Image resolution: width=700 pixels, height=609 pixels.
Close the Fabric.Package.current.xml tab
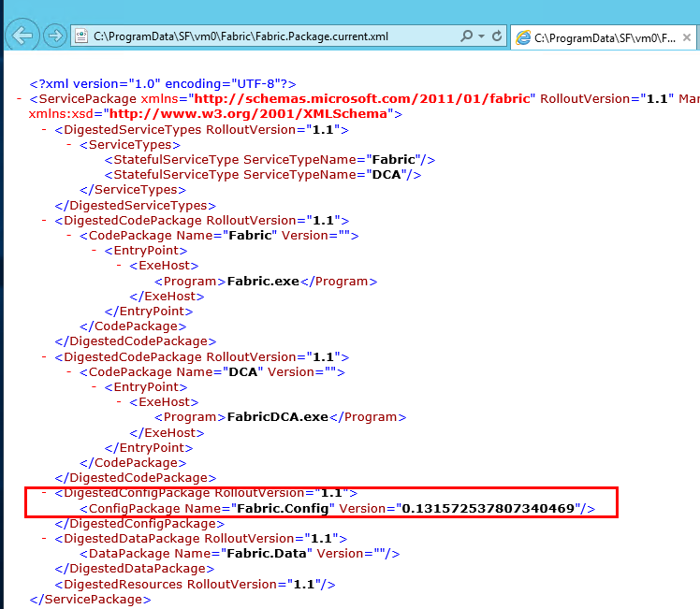click(687, 38)
